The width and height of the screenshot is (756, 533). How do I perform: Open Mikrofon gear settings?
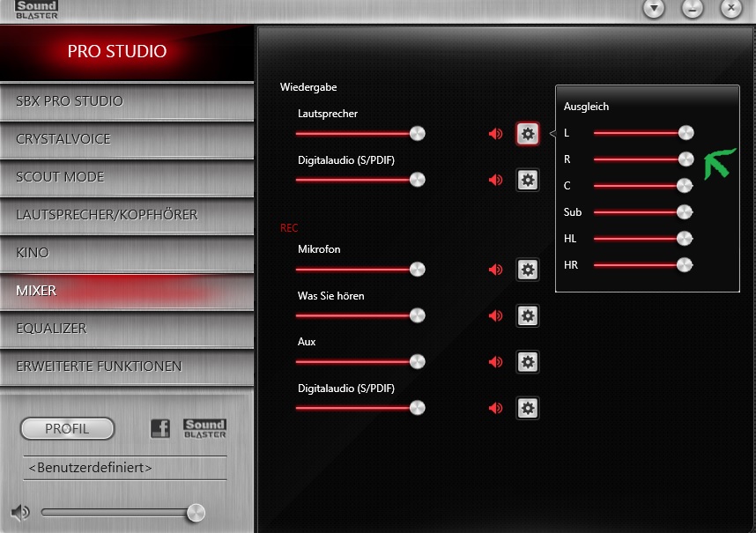click(528, 270)
